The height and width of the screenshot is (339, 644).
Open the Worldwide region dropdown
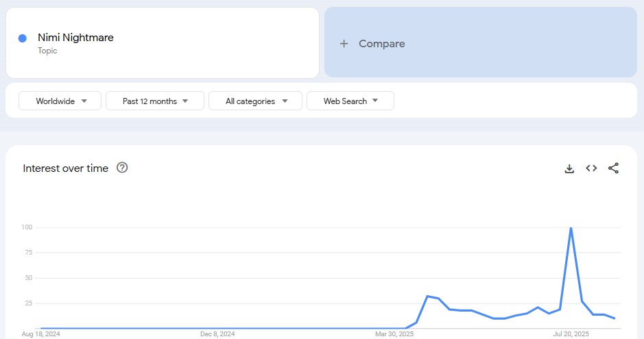[60, 101]
